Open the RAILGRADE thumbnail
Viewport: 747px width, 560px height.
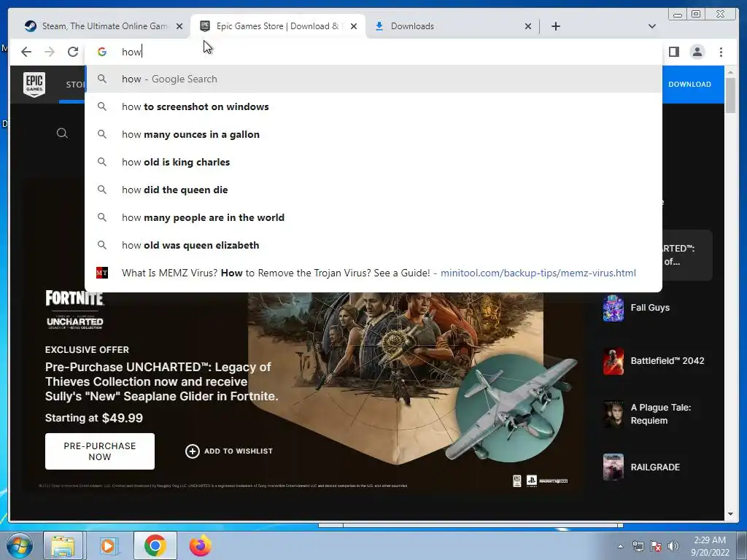click(x=613, y=467)
